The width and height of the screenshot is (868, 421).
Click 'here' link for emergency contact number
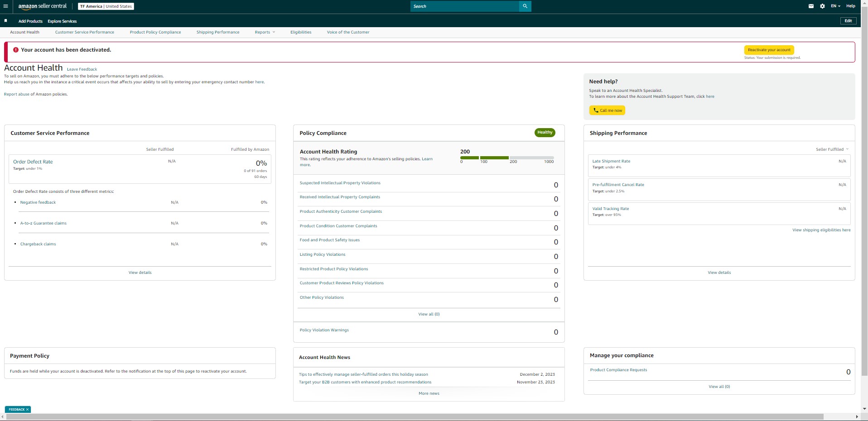[x=259, y=82]
